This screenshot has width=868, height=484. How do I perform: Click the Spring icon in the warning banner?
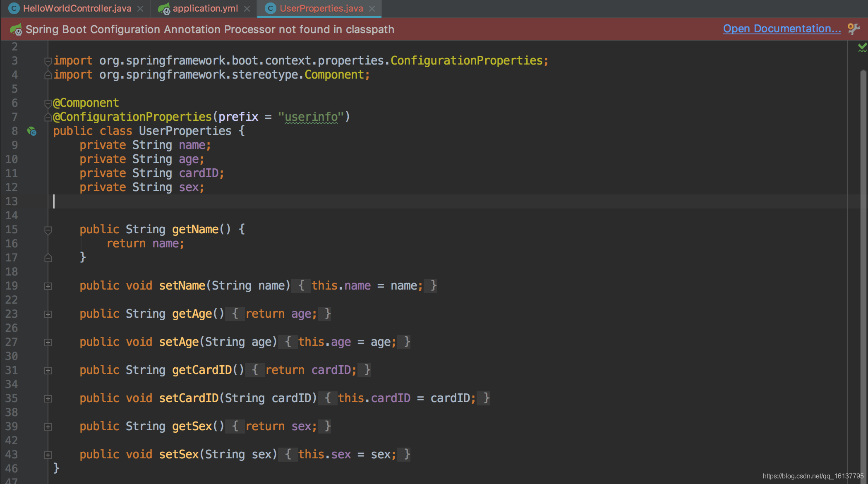[x=16, y=29]
